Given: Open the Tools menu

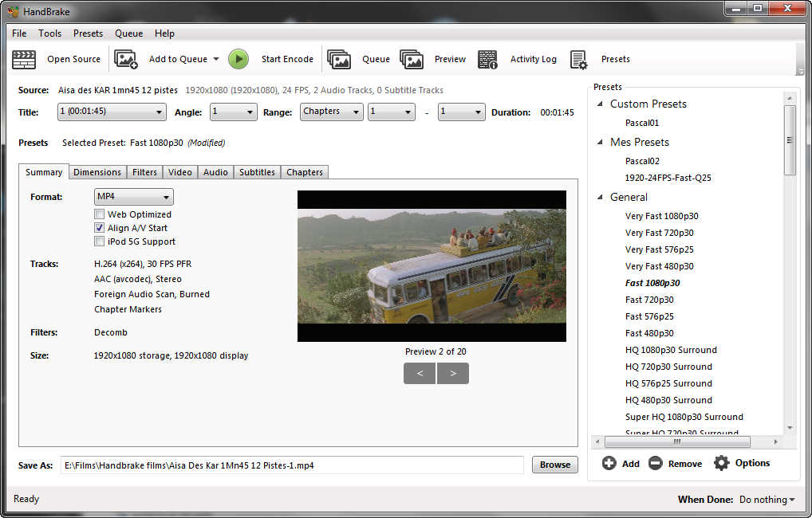Looking at the screenshot, I should coord(49,33).
